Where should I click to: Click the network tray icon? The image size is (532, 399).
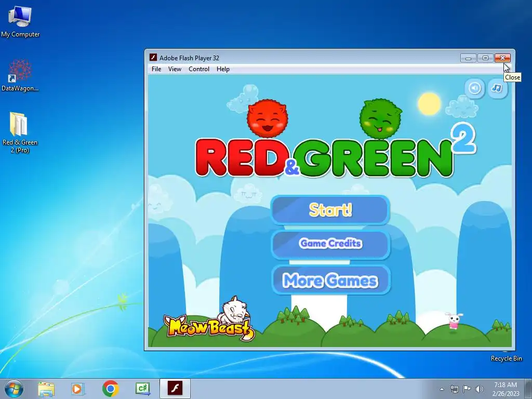[454, 389]
